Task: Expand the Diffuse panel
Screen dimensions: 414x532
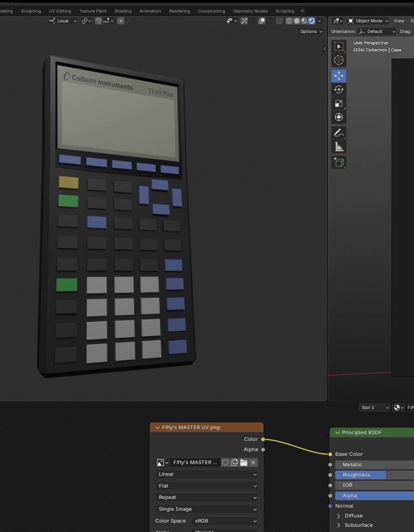Action: 339,516
